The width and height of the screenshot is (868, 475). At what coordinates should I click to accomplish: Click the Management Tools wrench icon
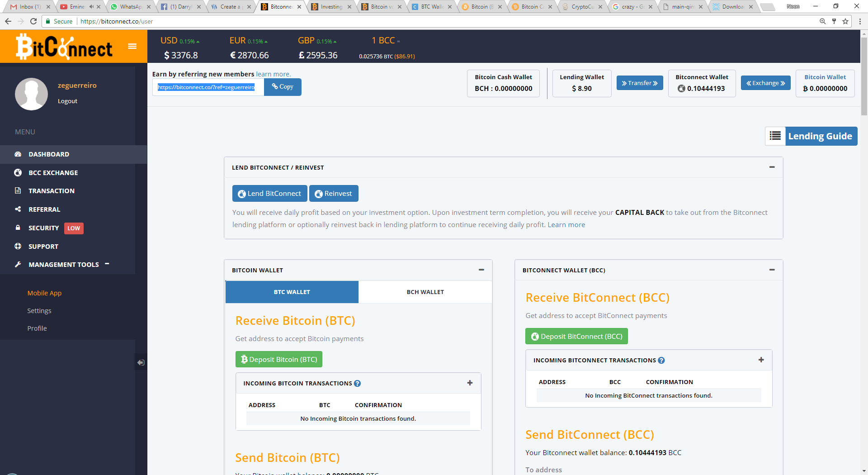(18, 265)
